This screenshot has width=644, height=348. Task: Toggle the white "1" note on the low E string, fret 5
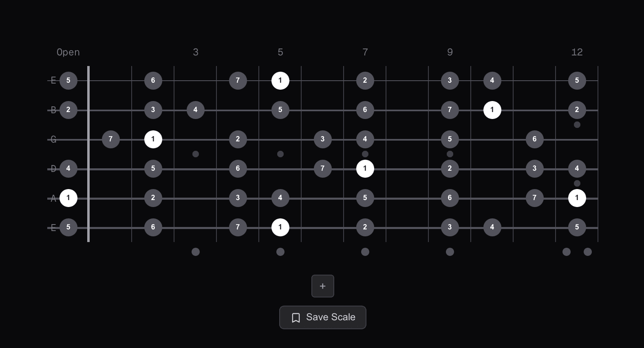280,227
